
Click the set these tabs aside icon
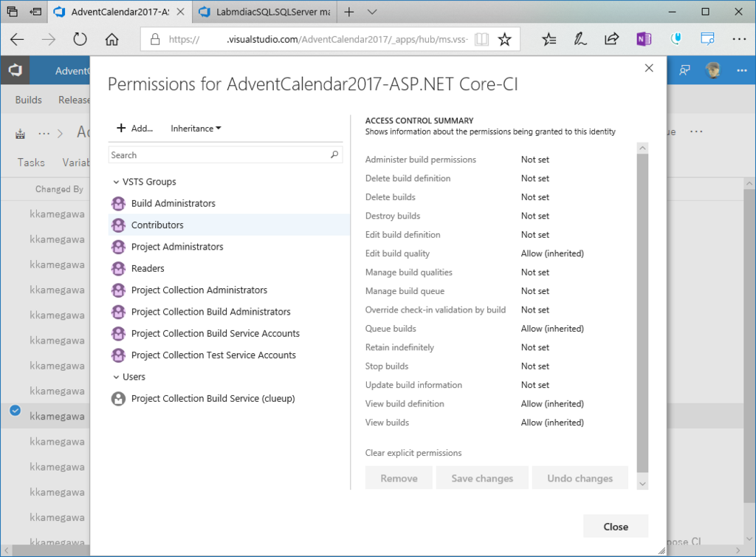tap(35, 12)
